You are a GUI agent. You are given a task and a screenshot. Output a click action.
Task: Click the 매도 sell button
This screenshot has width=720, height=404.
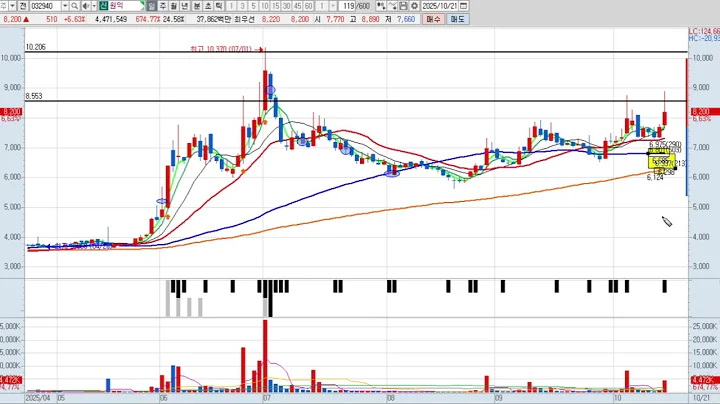click(457, 19)
